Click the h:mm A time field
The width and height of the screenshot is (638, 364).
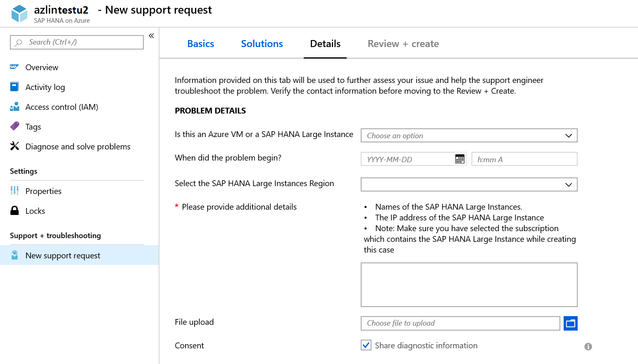[524, 159]
